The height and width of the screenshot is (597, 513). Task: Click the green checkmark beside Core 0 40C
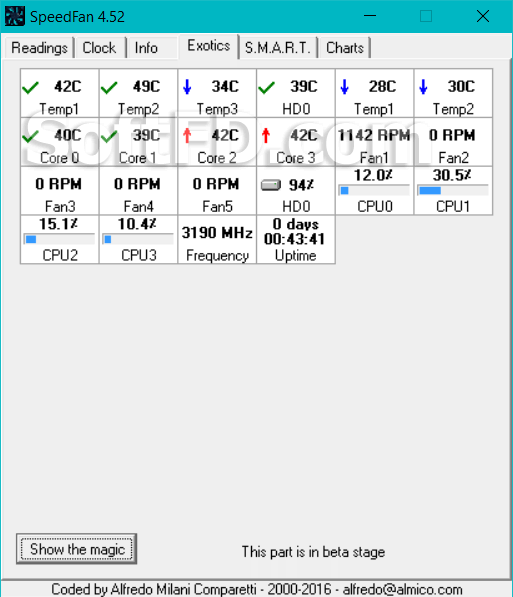point(30,136)
